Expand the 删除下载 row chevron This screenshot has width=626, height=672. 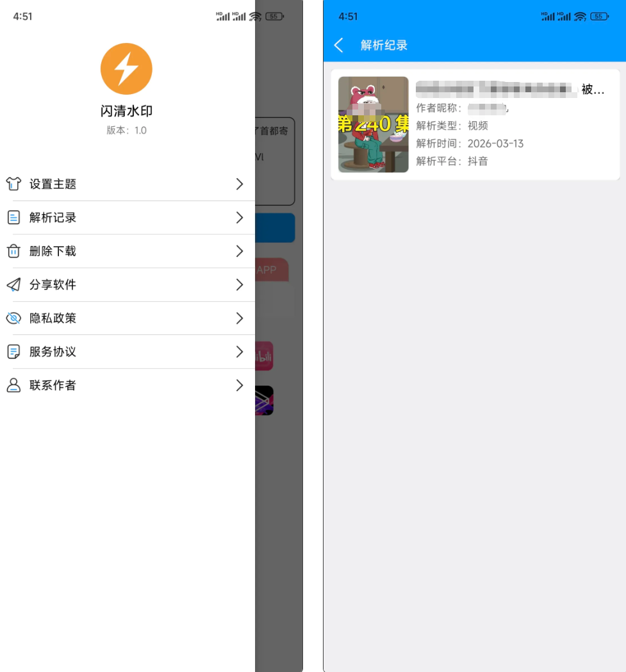point(240,251)
